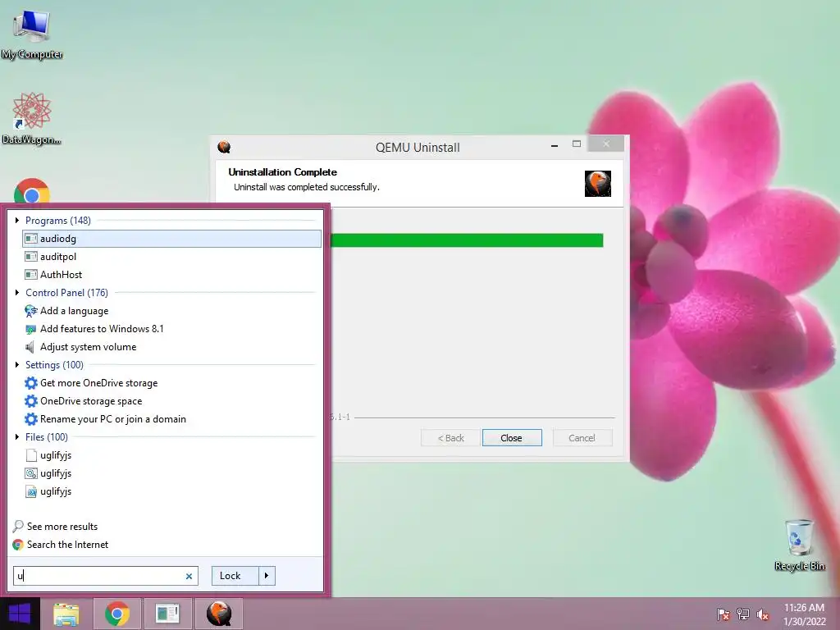Open the first uglifyjs file with blank icon

[x=172, y=455]
